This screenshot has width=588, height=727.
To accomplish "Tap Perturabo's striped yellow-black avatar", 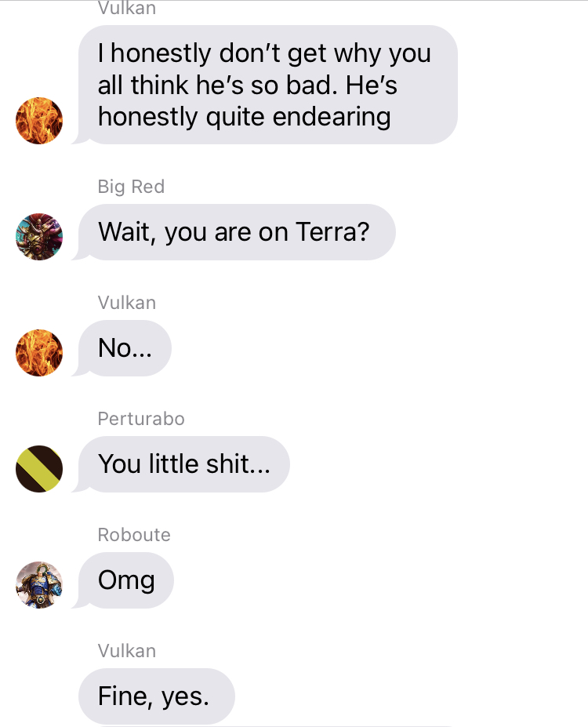I will pos(39,469).
